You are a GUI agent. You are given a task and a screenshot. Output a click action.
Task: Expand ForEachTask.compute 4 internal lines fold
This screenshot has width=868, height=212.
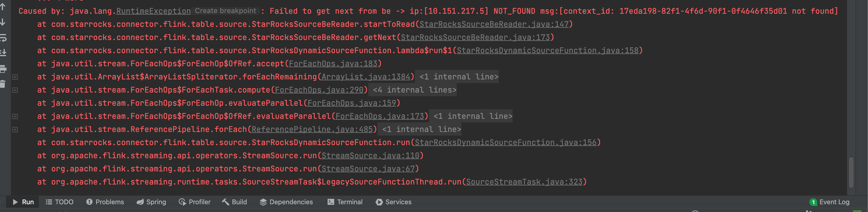tap(15, 90)
